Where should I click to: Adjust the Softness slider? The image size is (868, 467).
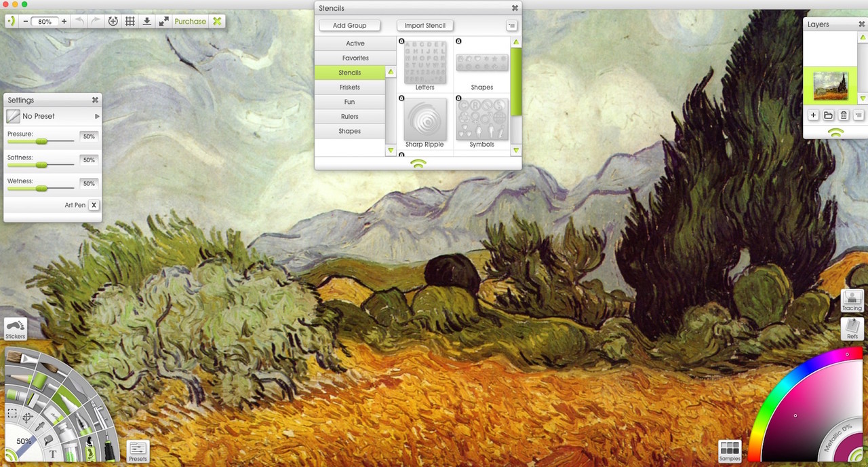[41, 165]
